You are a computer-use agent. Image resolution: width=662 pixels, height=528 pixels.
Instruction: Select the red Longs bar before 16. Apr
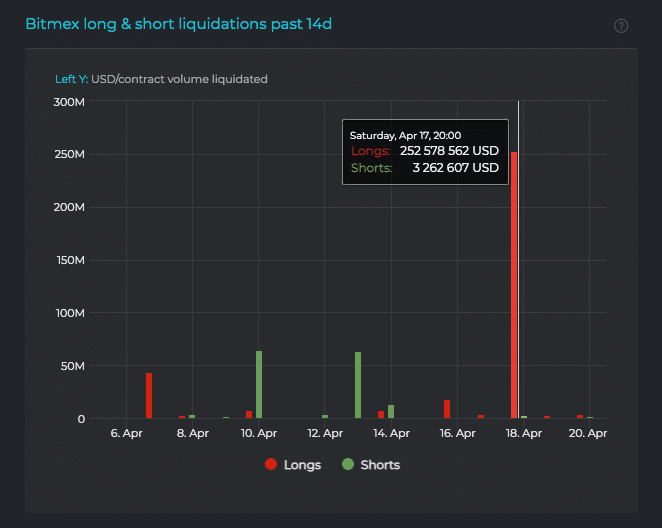pyautogui.click(x=447, y=409)
